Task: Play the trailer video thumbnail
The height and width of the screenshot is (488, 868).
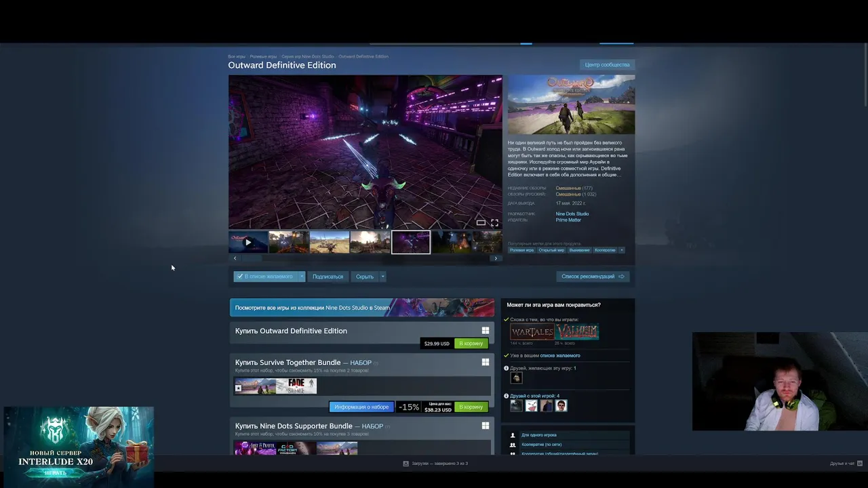Action: [248, 242]
